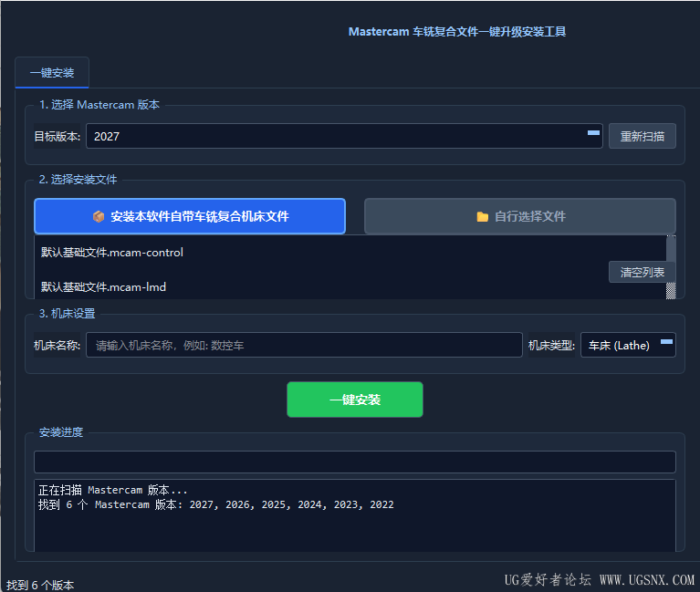This screenshot has width=700, height=592.
Task: Click the status bar text 找到 6 个版本
Action: pos(40,585)
